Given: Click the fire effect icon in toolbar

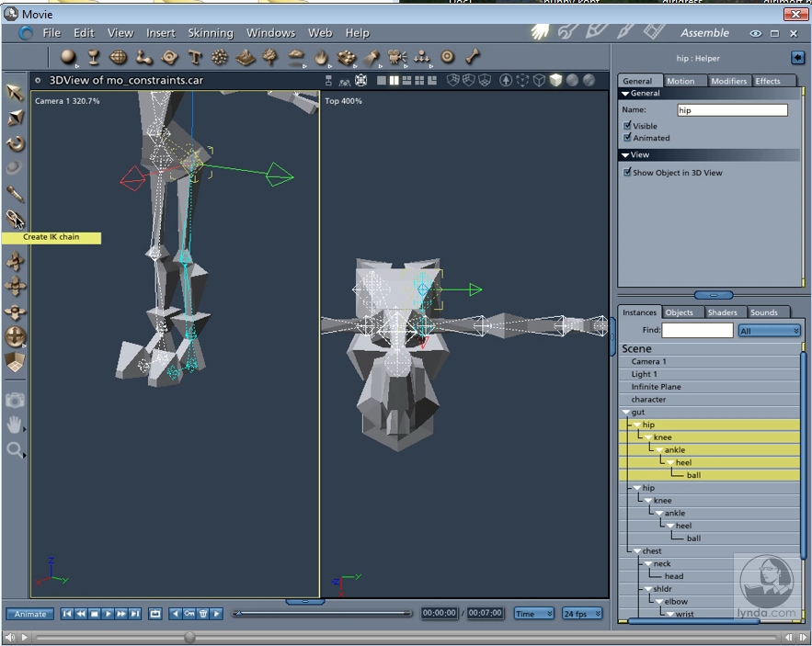Looking at the screenshot, I should pos(321,57).
